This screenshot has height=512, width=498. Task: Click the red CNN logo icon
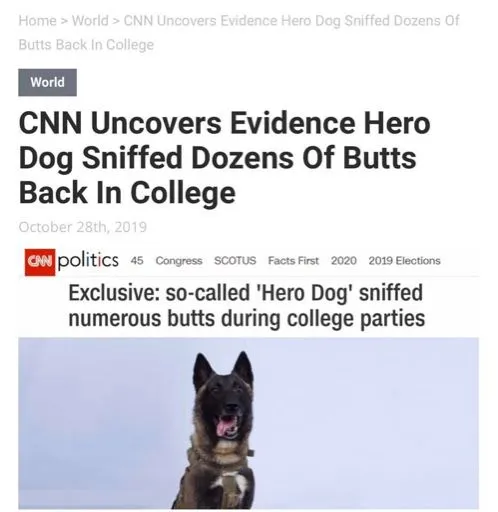click(40, 262)
